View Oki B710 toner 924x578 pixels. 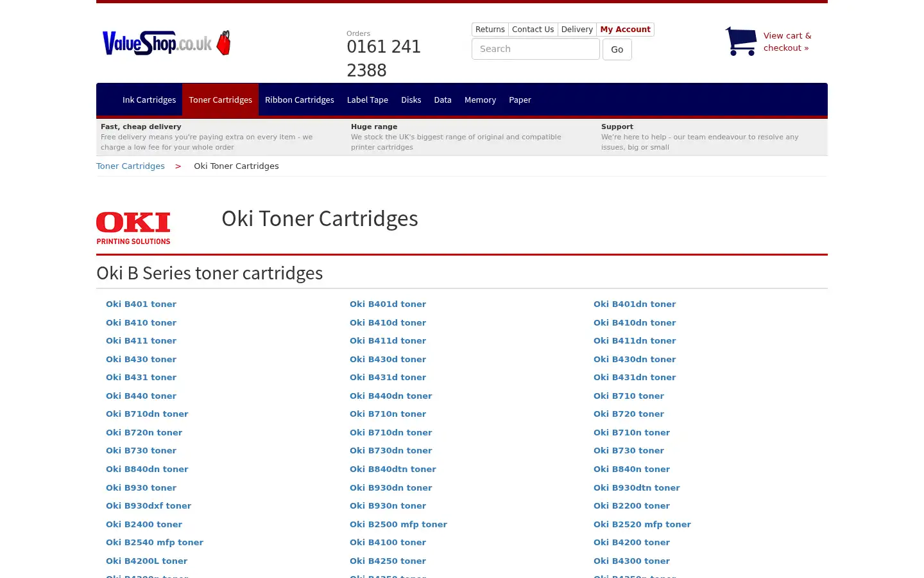629,396
